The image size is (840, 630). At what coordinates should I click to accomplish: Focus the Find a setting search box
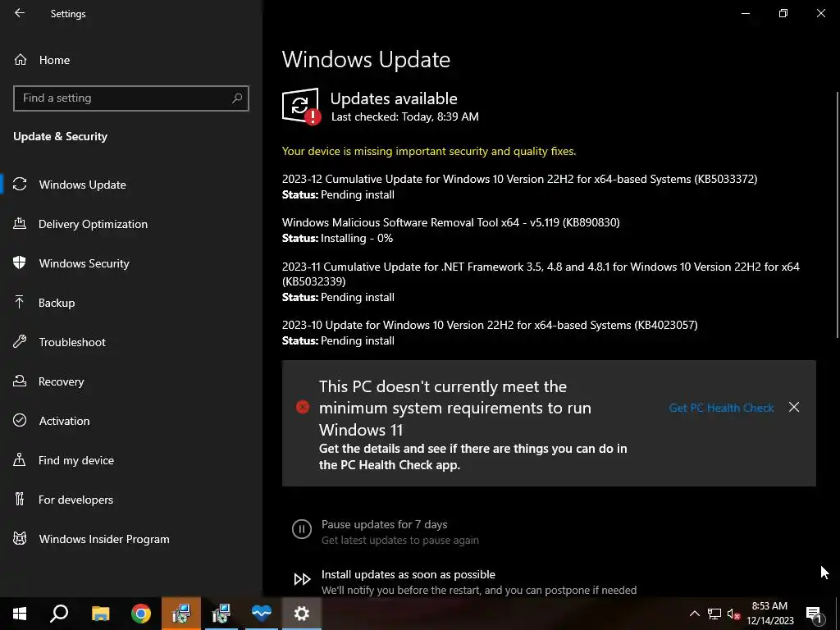tap(130, 98)
